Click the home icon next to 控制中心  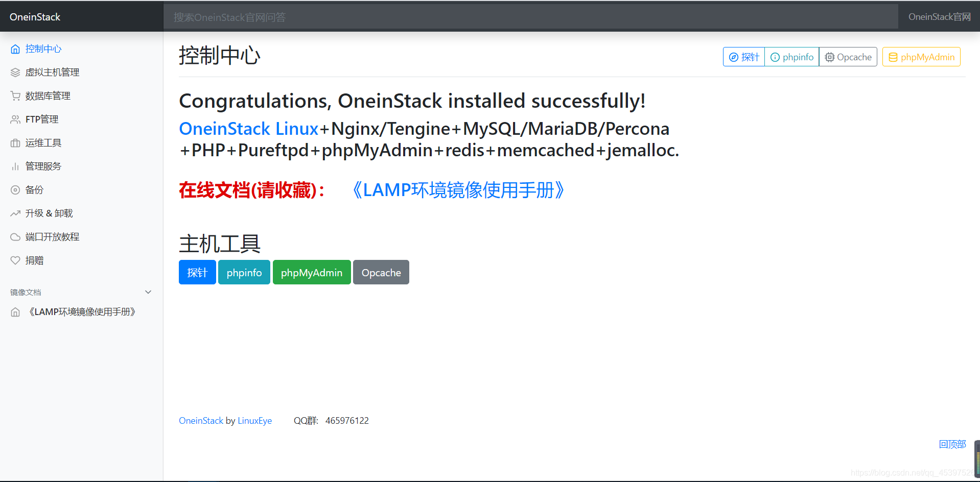click(x=15, y=49)
